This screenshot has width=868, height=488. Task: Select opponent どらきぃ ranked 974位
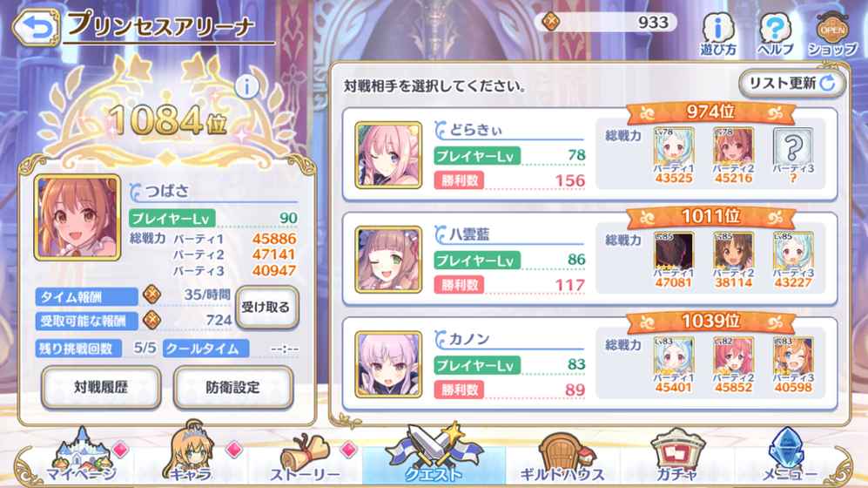click(x=589, y=155)
